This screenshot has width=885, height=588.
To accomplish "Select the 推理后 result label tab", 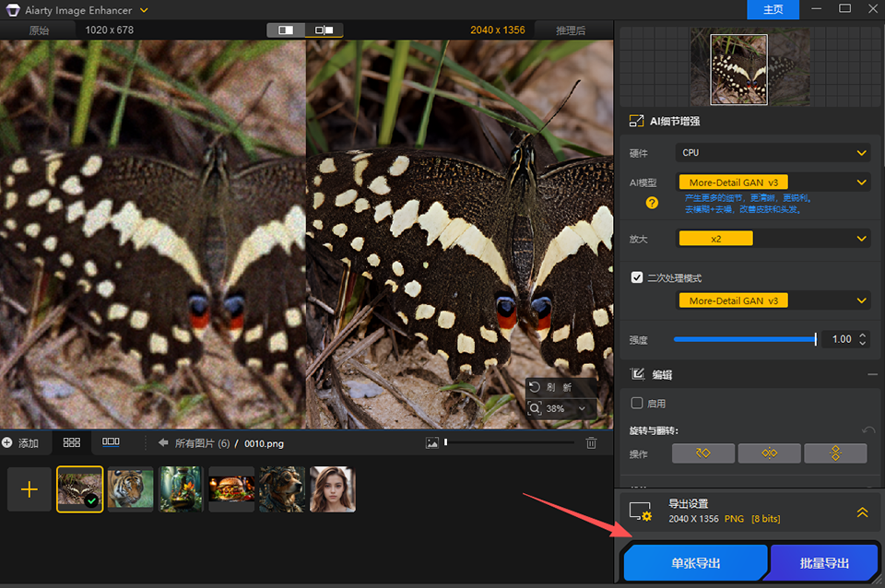I will pyautogui.click(x=571, y=30).
